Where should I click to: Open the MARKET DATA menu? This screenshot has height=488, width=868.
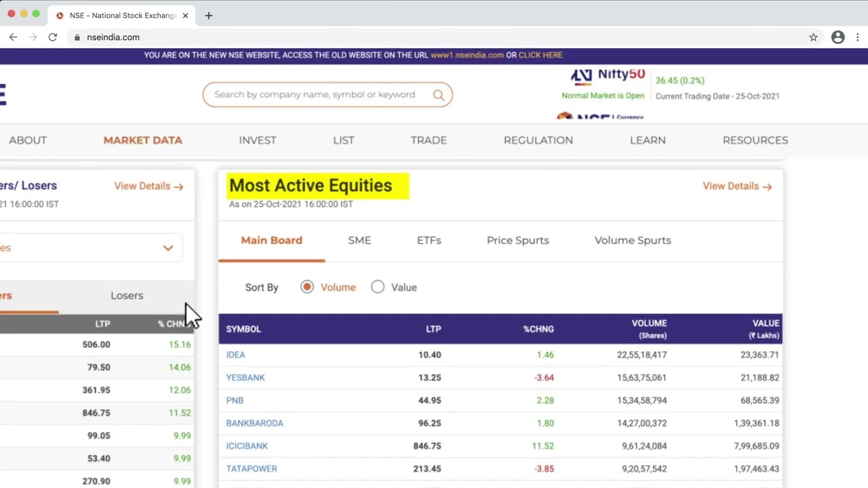[x=143, y=140]
